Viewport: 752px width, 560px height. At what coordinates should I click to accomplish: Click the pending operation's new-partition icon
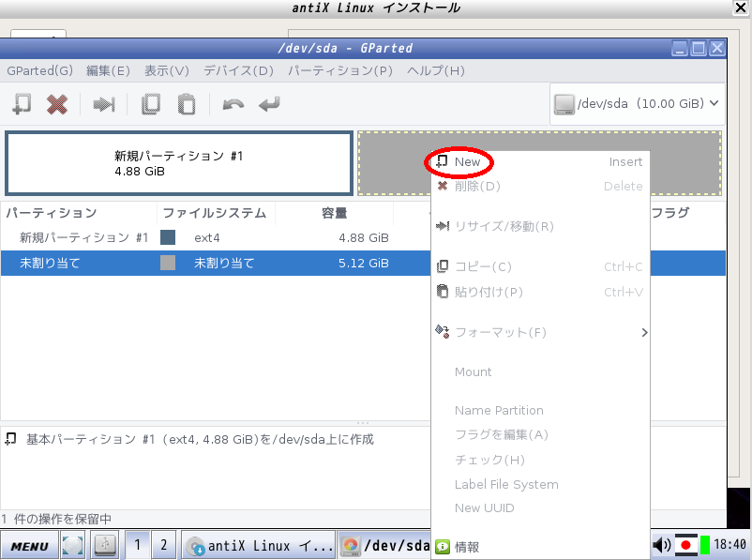(x=10, y=439)
